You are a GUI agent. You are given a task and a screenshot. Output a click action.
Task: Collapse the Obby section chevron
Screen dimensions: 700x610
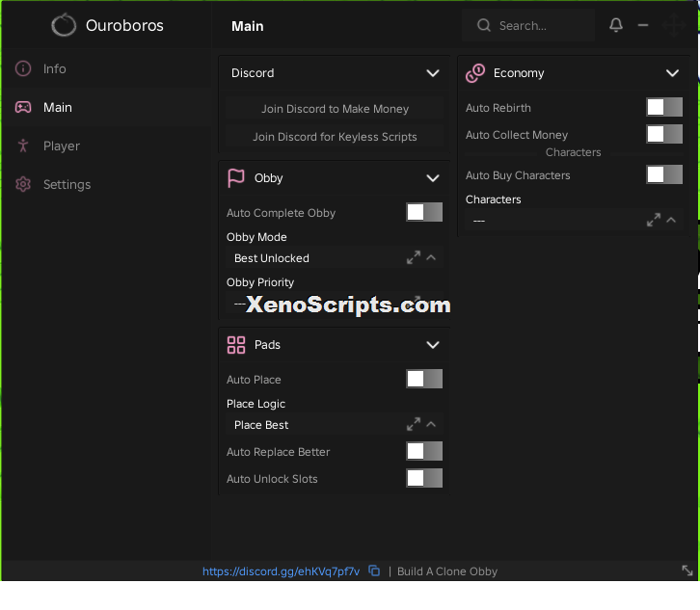[433, 178]
